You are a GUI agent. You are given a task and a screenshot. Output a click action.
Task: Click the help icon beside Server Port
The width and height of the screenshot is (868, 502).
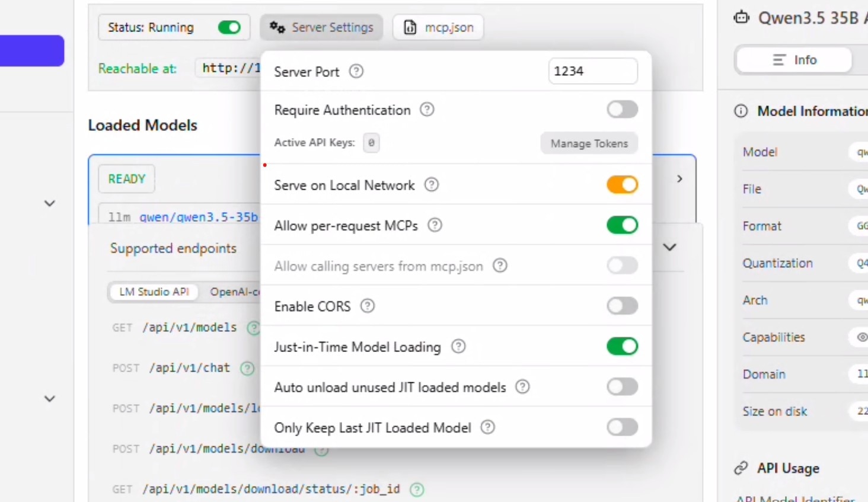356,71
